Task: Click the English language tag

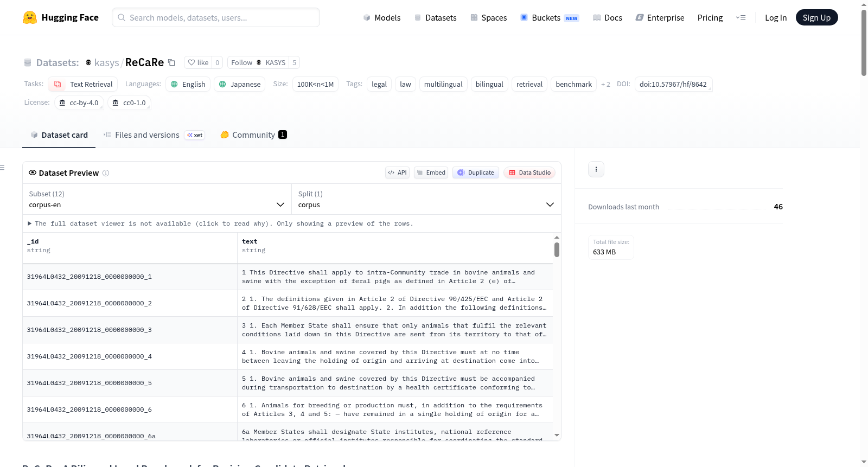Action: pyautogui.click(x=188, y=84)
